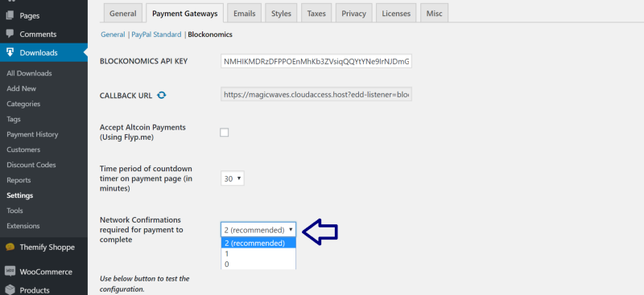Click Comments label in sidebar
The height and width of the screenshot is (295, 644).
coord(38,34)
